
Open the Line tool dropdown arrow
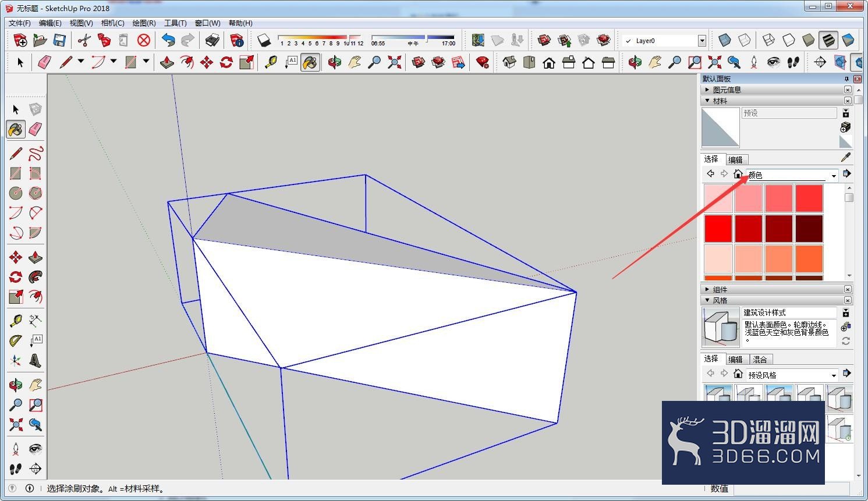81,61
